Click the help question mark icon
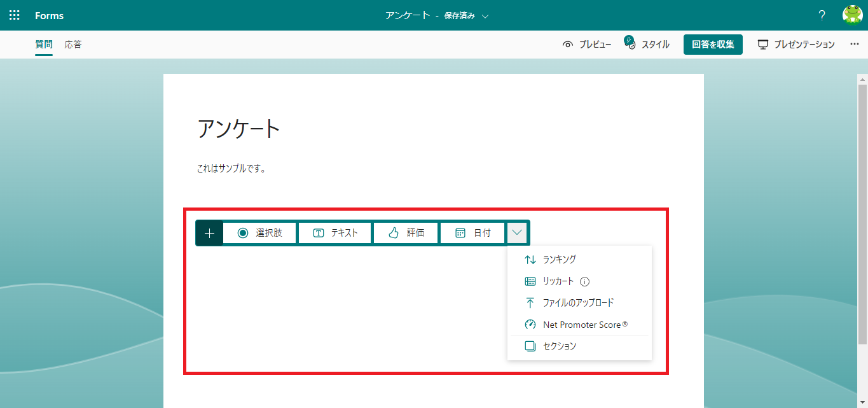 click(821, 15)
